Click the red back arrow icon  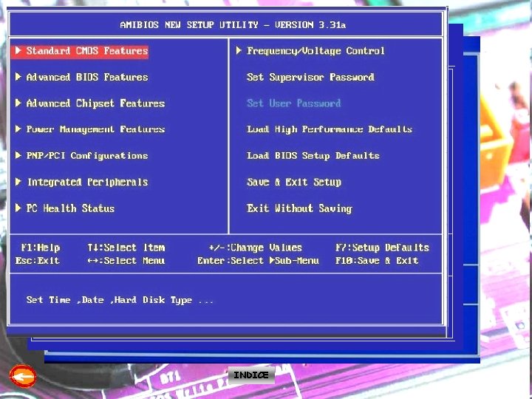[23, 376]
